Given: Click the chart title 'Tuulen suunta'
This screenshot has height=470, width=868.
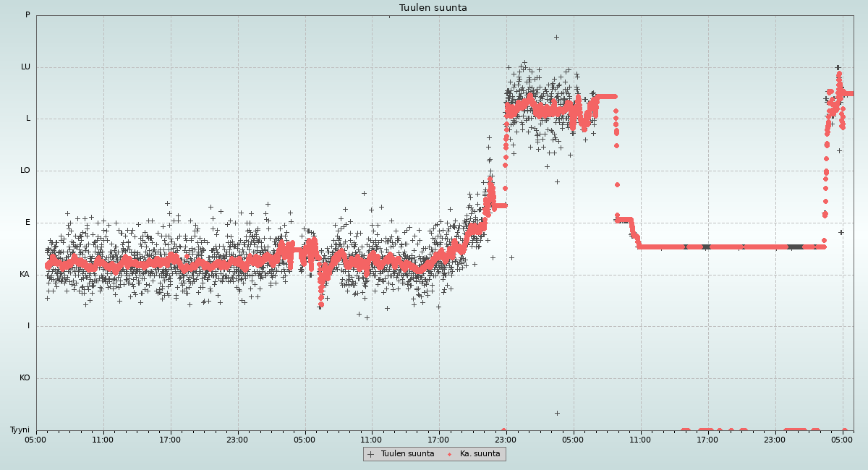Looking at the screenshot, I should 433,8.
